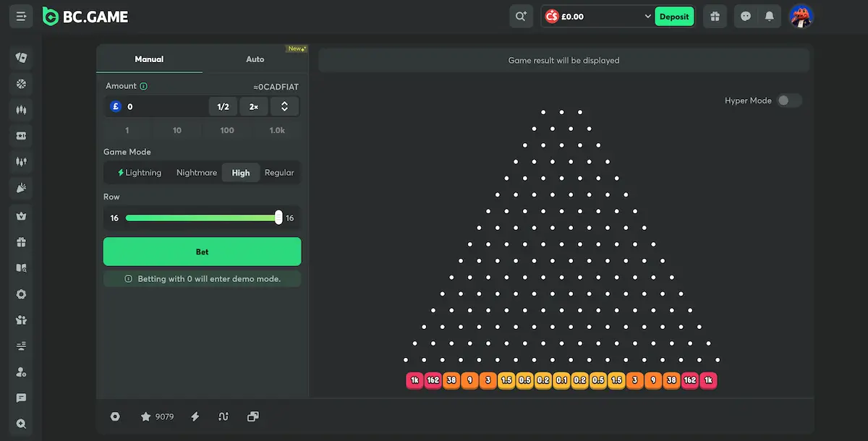
Task: Focus the bet Amount input field
Action: tap(156, 106)
